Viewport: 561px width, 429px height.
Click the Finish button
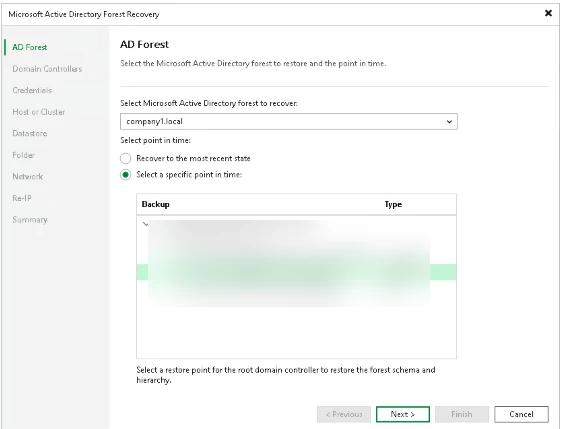click(462, 414)
